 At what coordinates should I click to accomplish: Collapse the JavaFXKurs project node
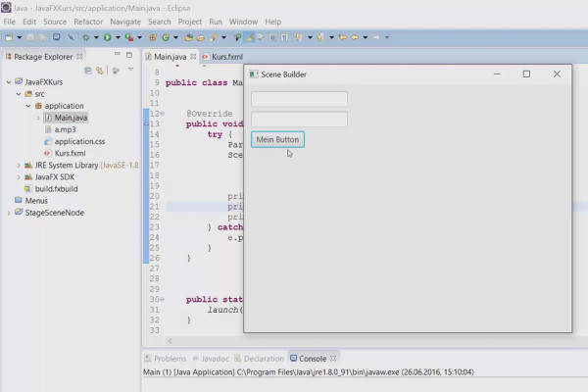[9, 81]
